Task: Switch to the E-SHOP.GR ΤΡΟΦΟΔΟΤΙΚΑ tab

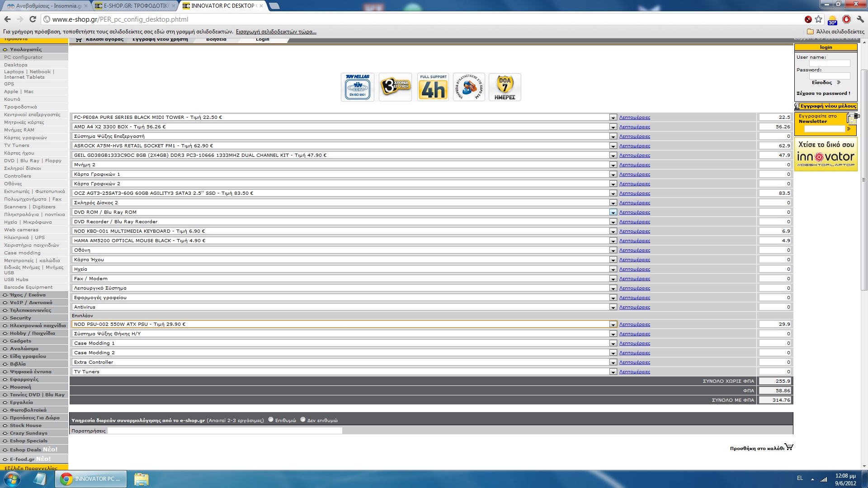Action: 135,6
